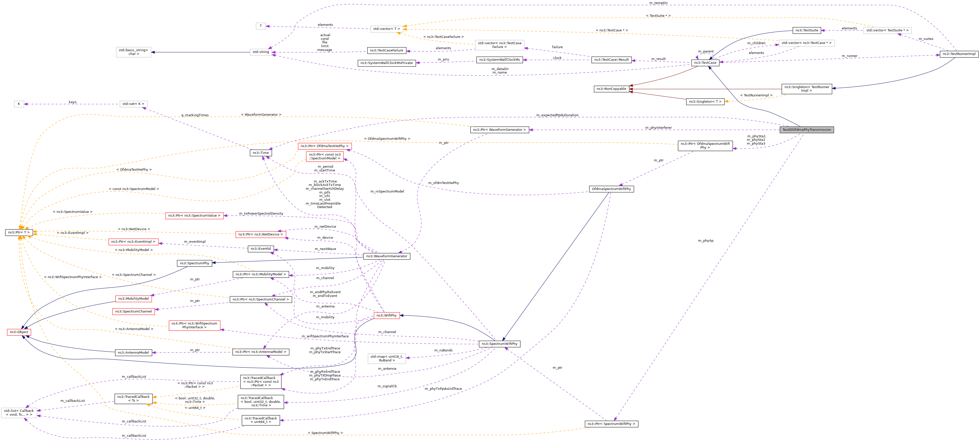Viewport: 980px width, 441px height.
Task: Open the TestDlOfdmaPhyTransmission class node
Action: point(806,130)
